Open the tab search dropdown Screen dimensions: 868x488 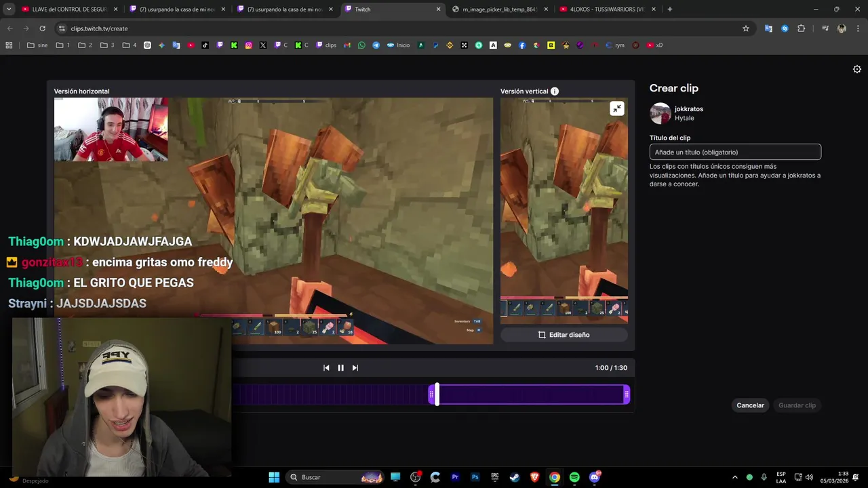tap(9, 9)
